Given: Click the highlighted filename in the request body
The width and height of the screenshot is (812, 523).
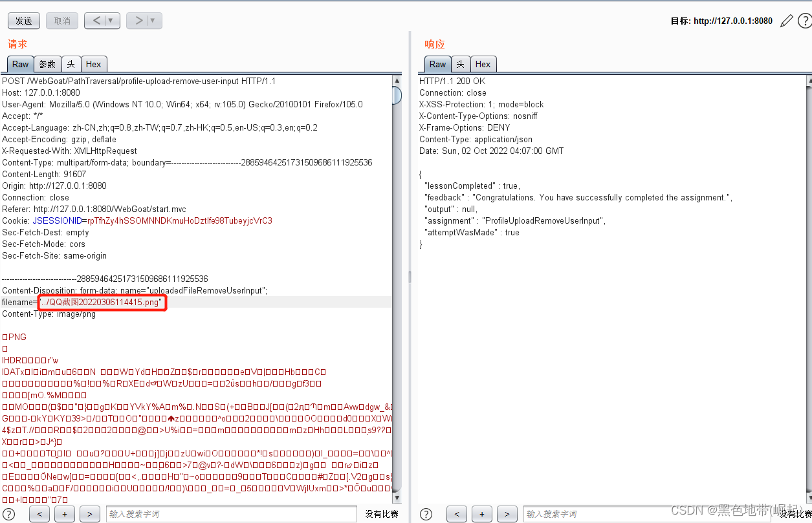Looking at the screenshot, I should click(102, 302).
